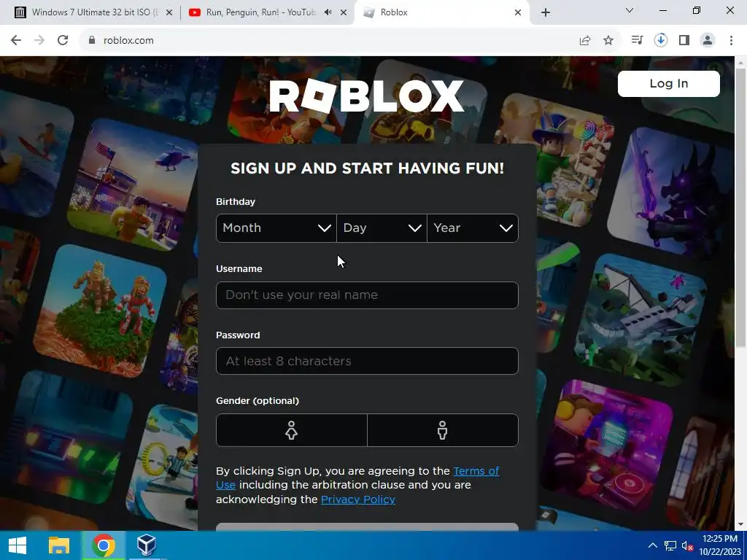The image size is (747, 560).
Task: Reload the Roblox page
Action: (x=63, y=41)
